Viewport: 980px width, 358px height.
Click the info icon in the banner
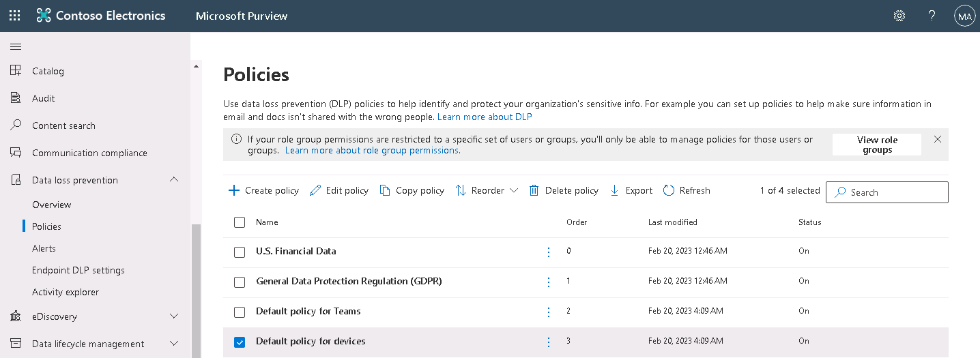[237, 139]
